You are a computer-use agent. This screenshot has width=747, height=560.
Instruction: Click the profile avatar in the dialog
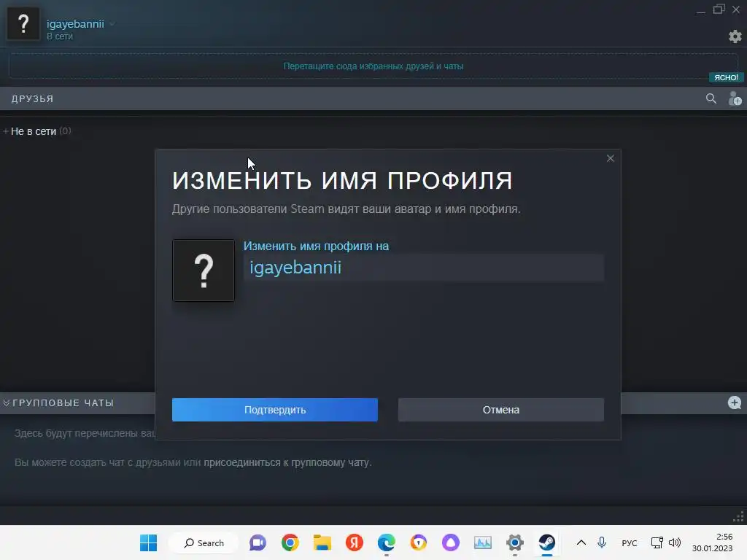pyautogui.click(x=204, y=271)
